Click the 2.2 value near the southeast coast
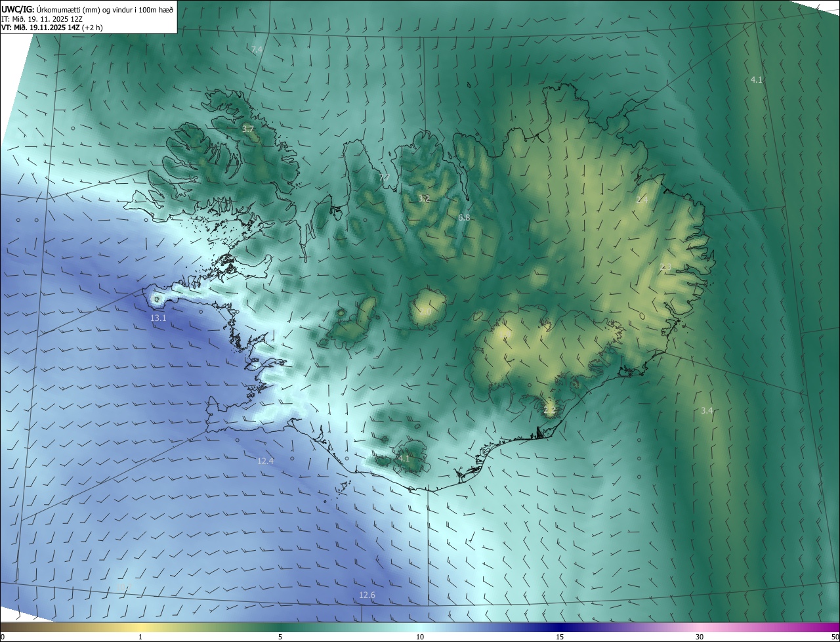This screenshot has width=840, height=642. pos(550,410)
